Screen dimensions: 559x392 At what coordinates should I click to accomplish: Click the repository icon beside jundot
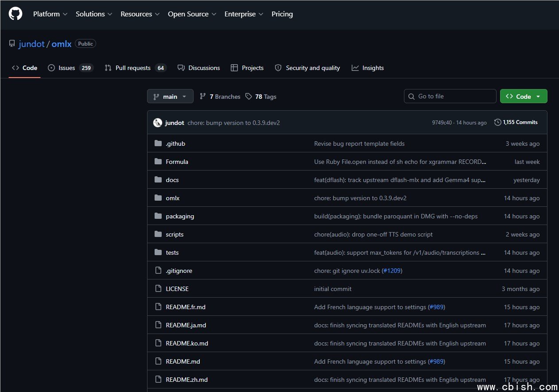(12, 44)
